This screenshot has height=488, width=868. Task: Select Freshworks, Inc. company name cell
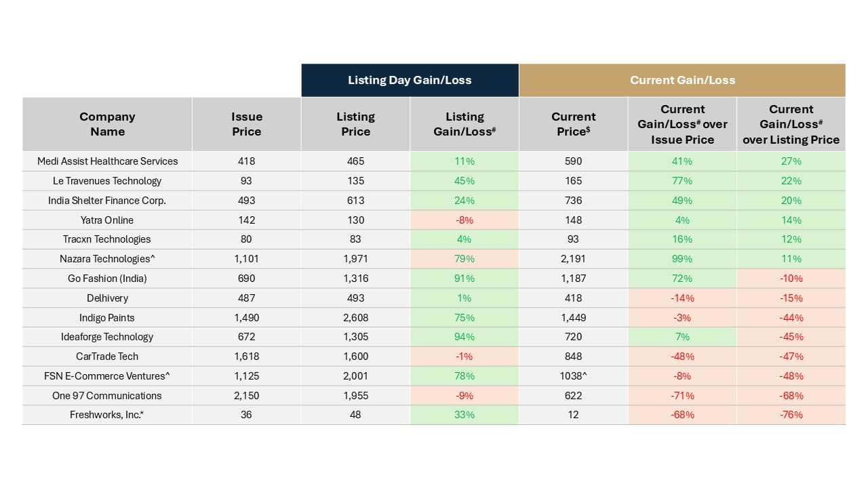pyautogui.click(x=107, y=415)
